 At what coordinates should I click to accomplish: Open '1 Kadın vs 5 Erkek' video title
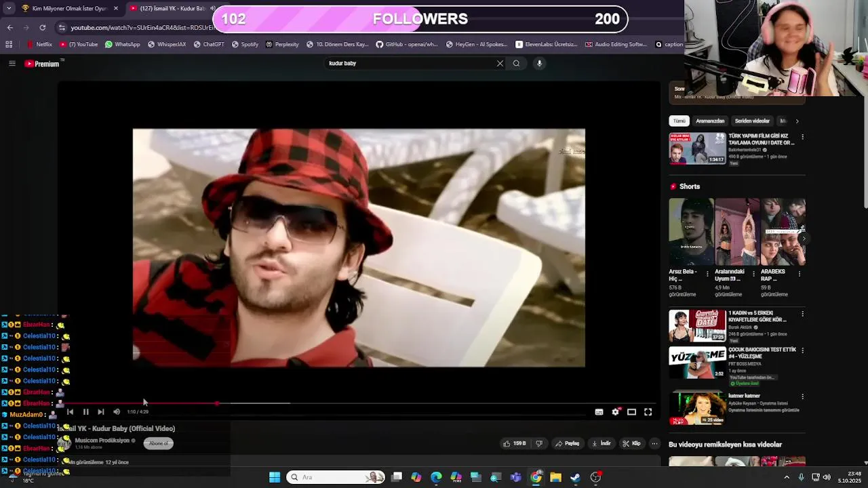[x=757, y=317]
